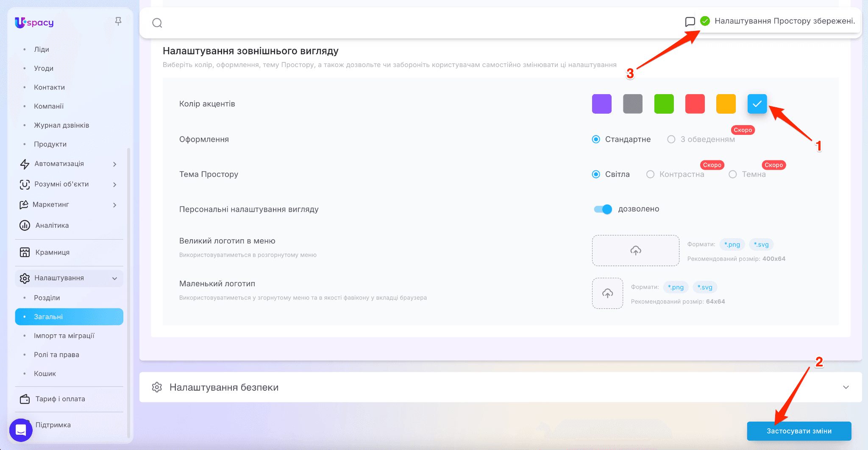This screenshot has height=450, width=868.
Task: Open Кошик settings item
Action: [x=45, y=374]
